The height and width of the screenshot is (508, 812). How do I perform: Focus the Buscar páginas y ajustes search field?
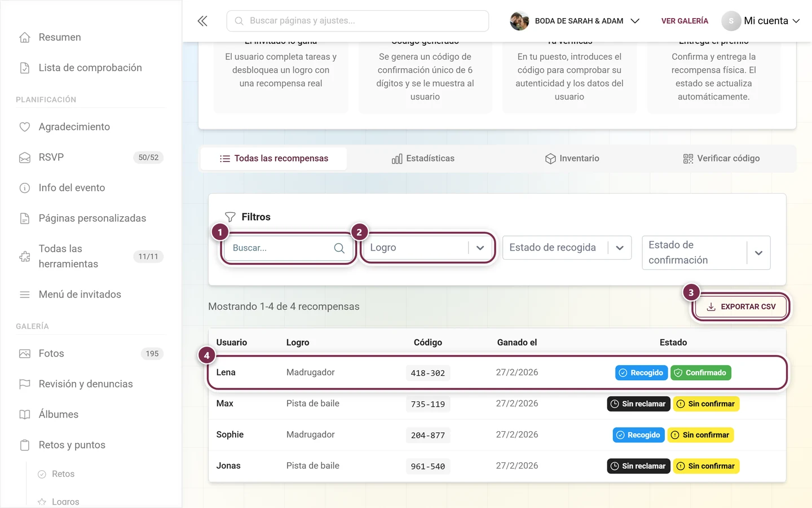(358, 21)
